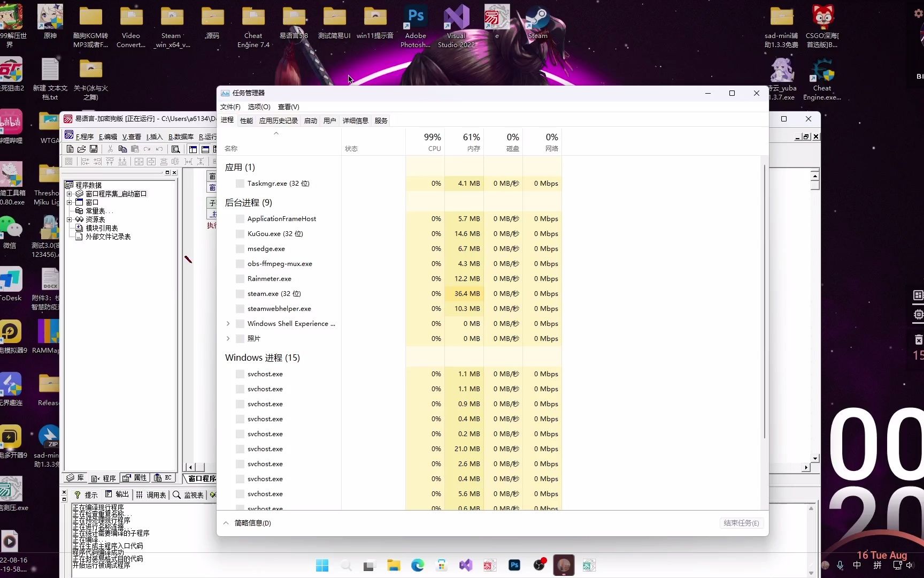This screenshot has width=924, height=578.
Task: Expand Windows Shell Experience process group
Action: point(229,323)
